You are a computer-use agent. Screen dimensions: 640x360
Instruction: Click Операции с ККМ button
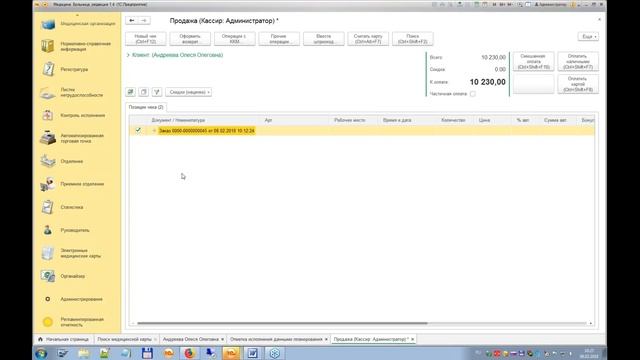(235, 39)
